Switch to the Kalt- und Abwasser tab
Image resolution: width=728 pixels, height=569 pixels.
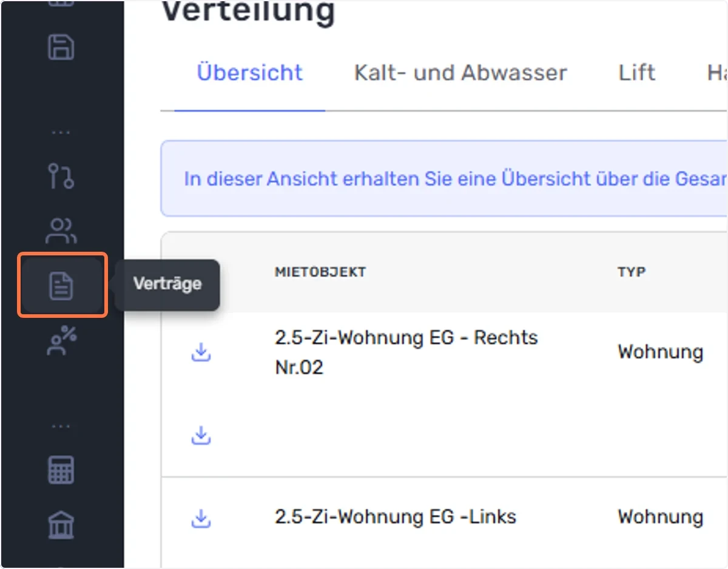tap(460, 73)
